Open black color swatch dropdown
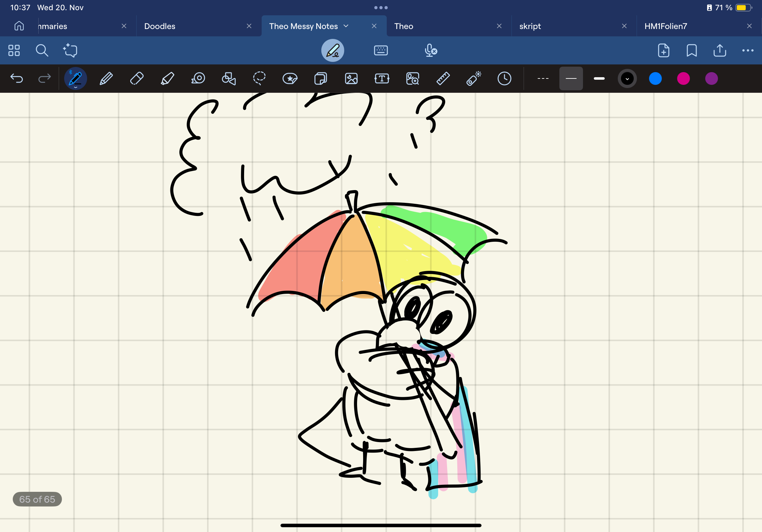The image size is (762, 532). (627, 78)
